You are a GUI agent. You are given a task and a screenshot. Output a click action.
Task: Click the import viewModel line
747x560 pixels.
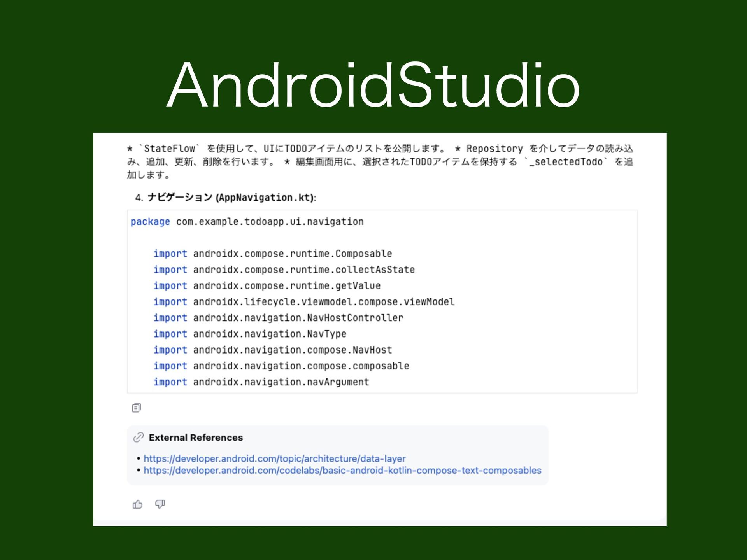click(x=304, y=302)
